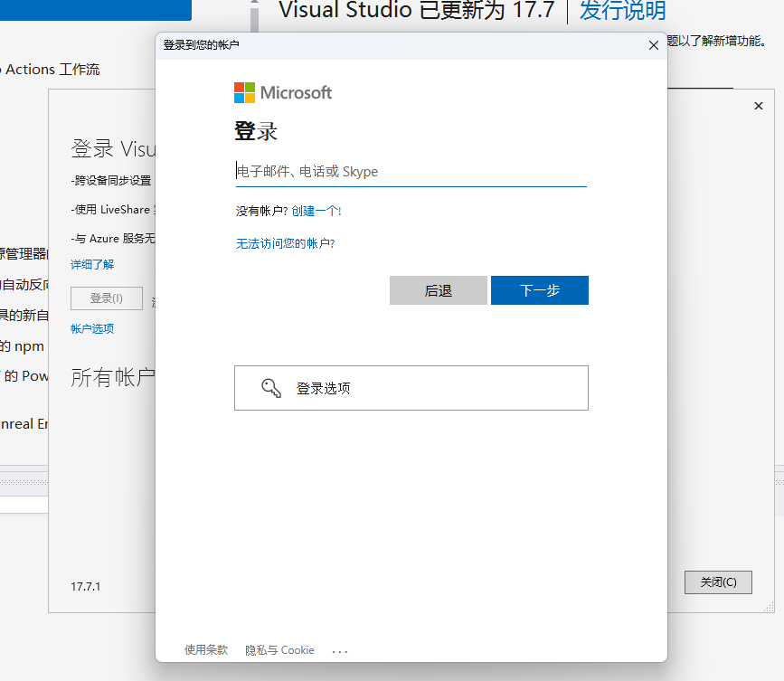Click the 登录 heading in the dialog
The image size is (784, 681).
(x=256, y=131)
